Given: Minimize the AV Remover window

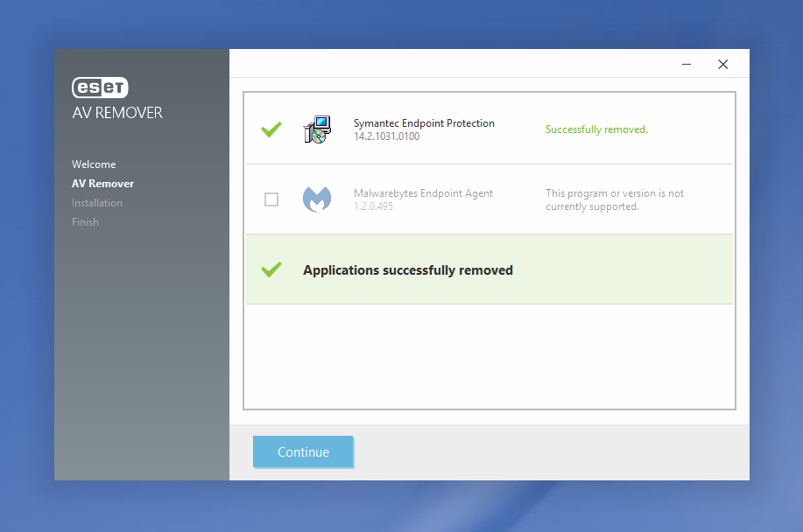Looking at the screenshot, I should pos(687,65).
